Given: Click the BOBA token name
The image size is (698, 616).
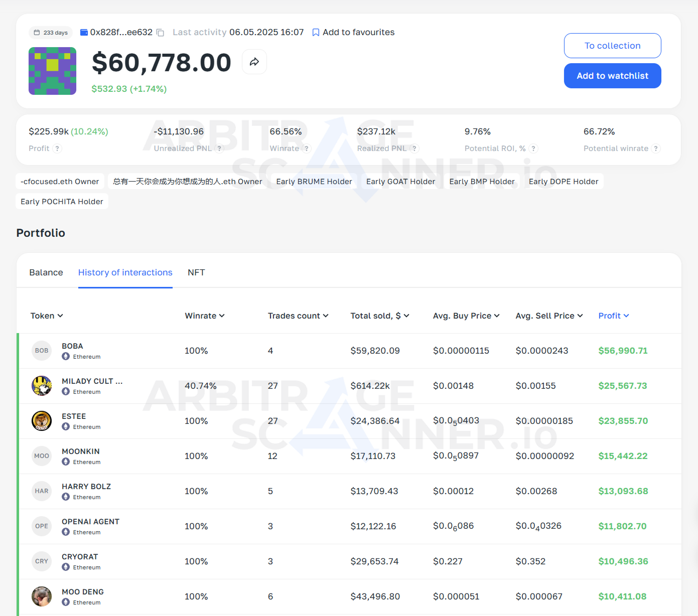Looking at the screenshot, I should tap(72, 346).
